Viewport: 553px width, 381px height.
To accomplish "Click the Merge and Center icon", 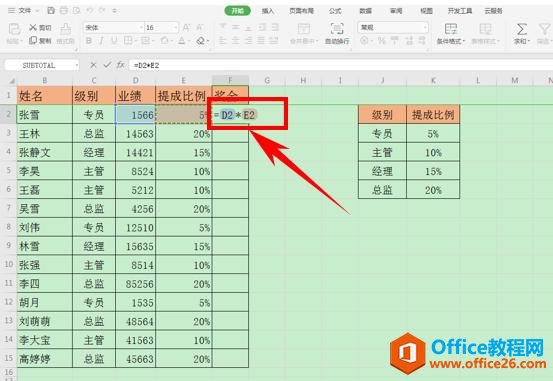I will (x=304, y=28).
